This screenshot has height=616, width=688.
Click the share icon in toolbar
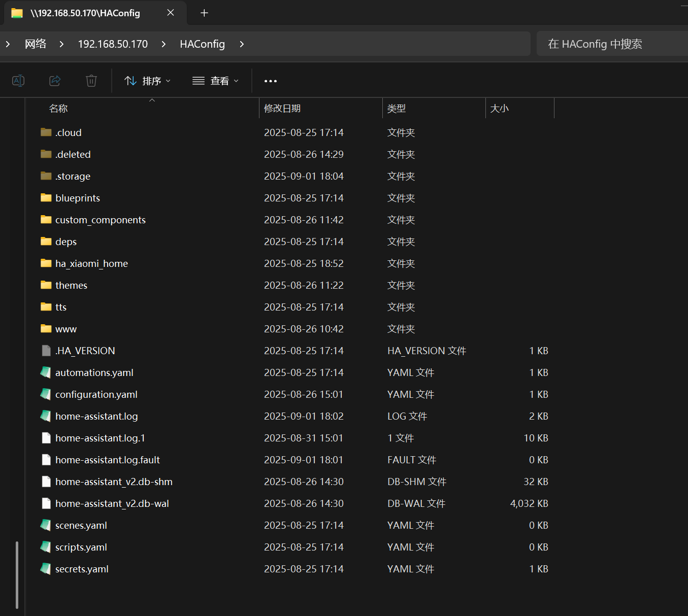point(55,81)
